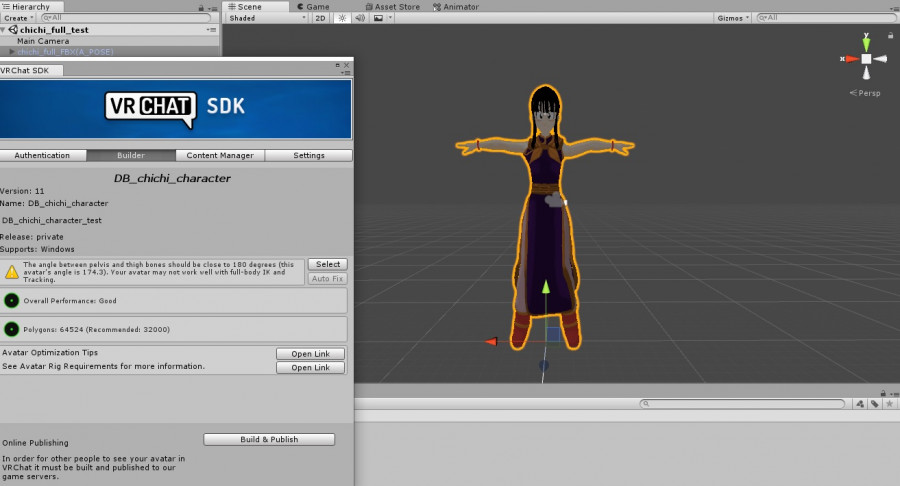Switch to the Animator tab
The width and height of the screenshot is (900, 486).
(456, 6)
